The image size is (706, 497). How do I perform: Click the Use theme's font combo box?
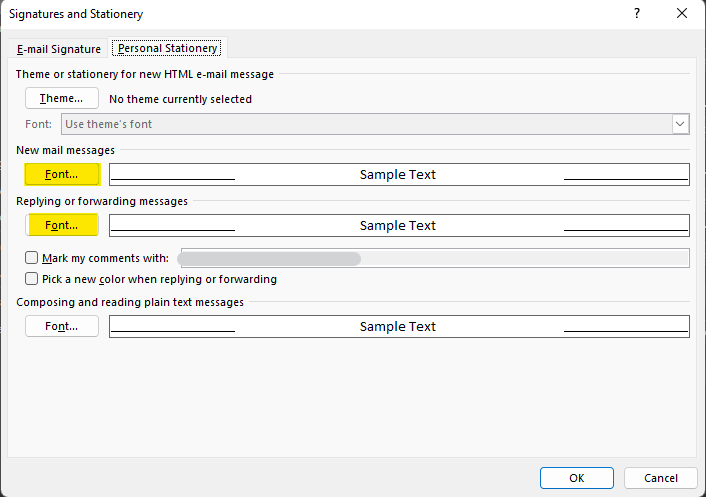(x=375, y=124)
